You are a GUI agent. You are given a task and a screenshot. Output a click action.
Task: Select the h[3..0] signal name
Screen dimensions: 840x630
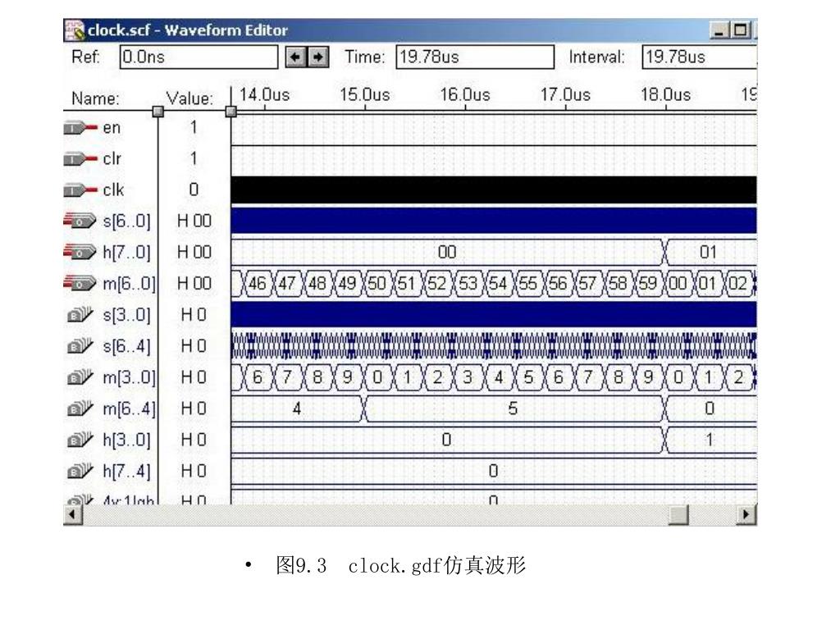(127, 440)
